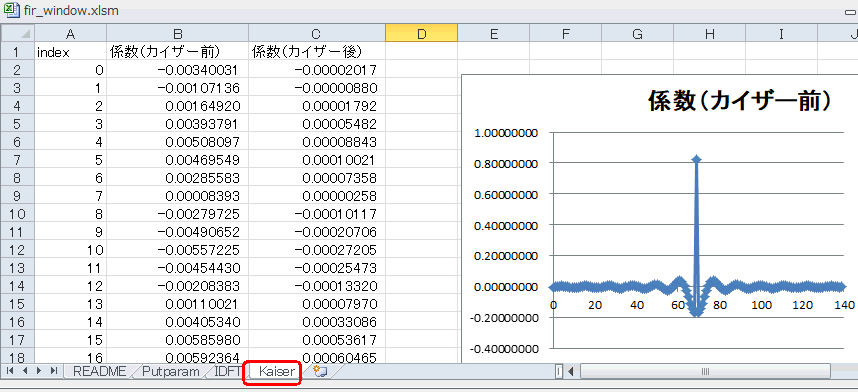858x392 pixels.
Task: Go to previous sheet tab arrow
Action: [x=25, y=371]
